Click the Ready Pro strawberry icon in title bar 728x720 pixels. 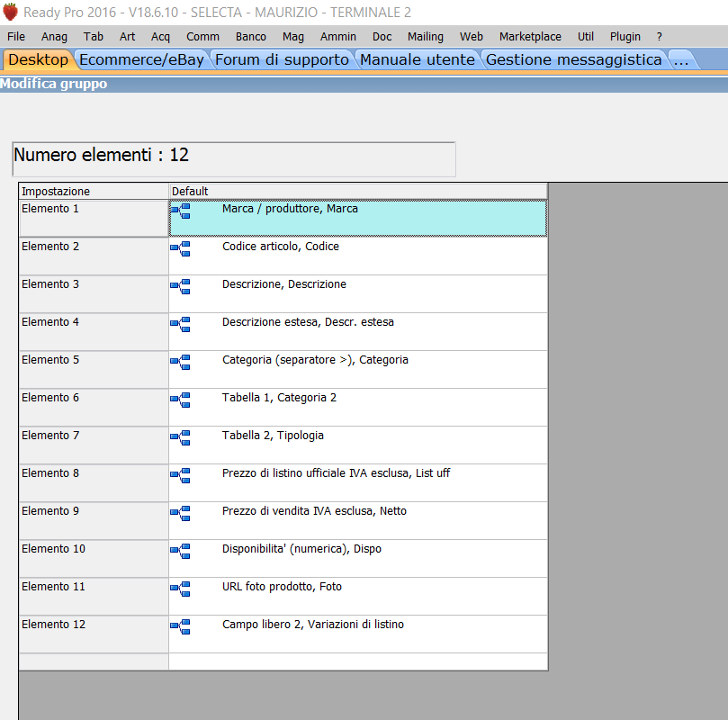pyautogui.click(x=10, y=12)
